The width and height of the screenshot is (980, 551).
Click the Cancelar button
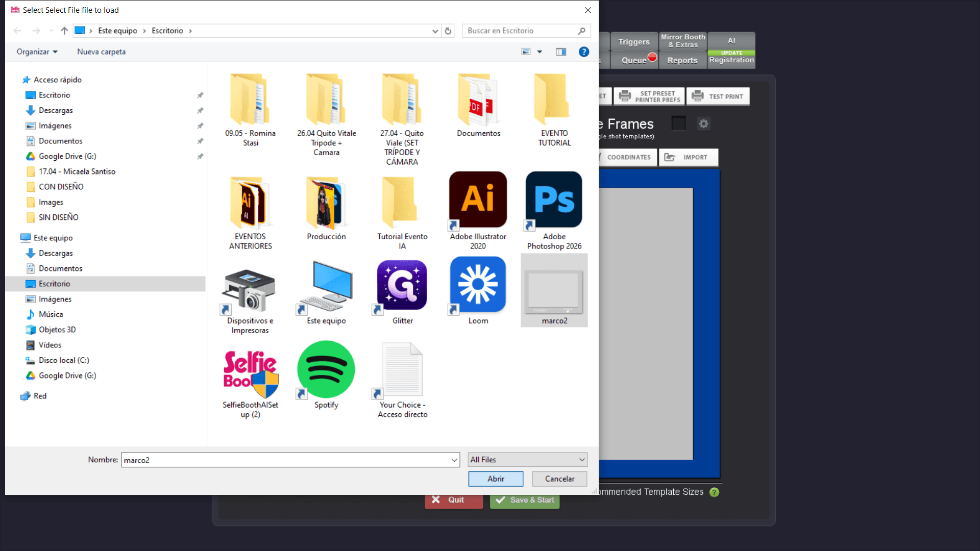pyautogui.click(x=559, y=479)
